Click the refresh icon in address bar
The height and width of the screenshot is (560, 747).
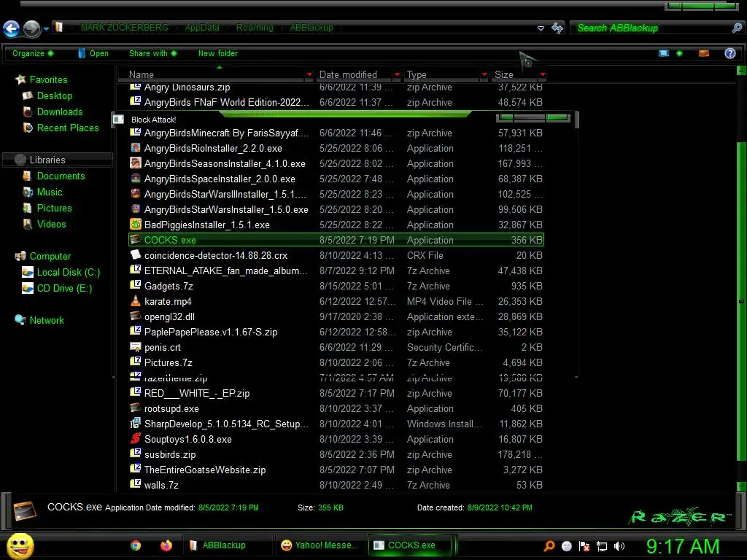pos(557,28)
